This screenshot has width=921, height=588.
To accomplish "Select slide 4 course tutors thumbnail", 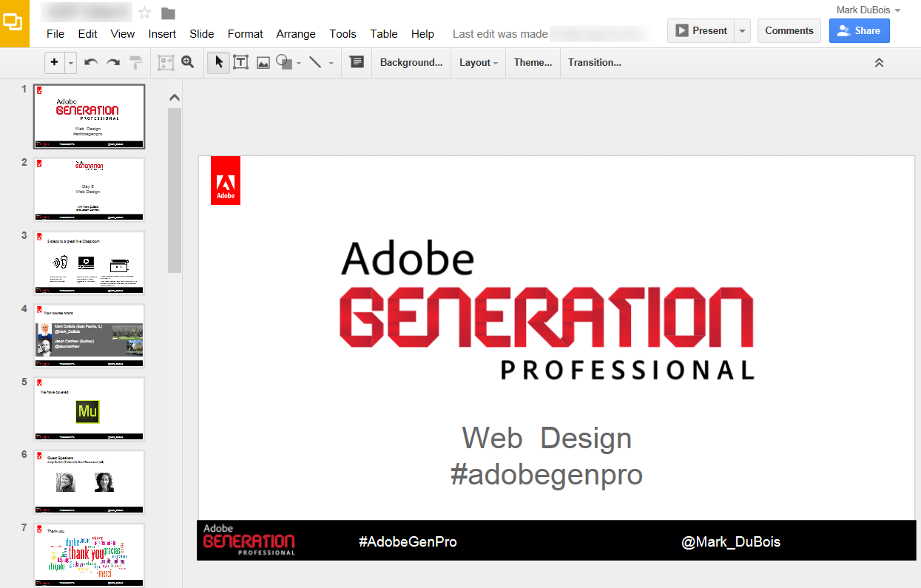I will 90,336.
